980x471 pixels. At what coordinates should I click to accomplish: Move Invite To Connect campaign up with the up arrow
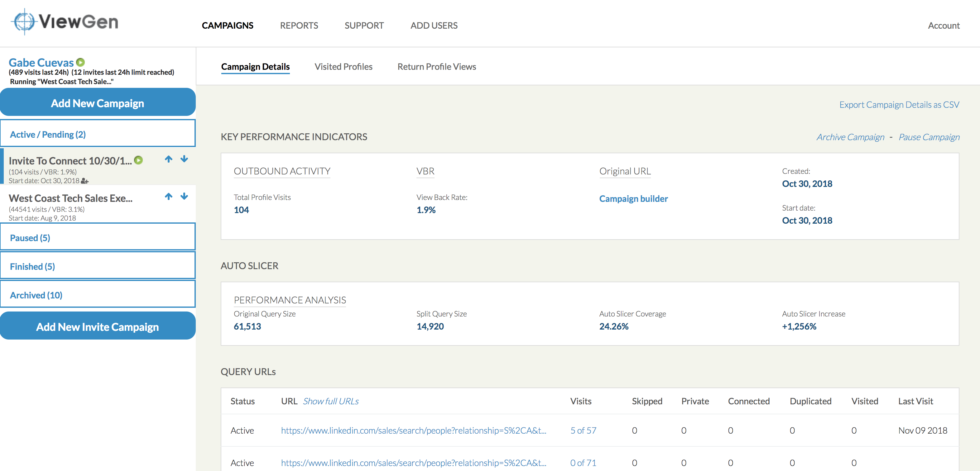(169, 159)
